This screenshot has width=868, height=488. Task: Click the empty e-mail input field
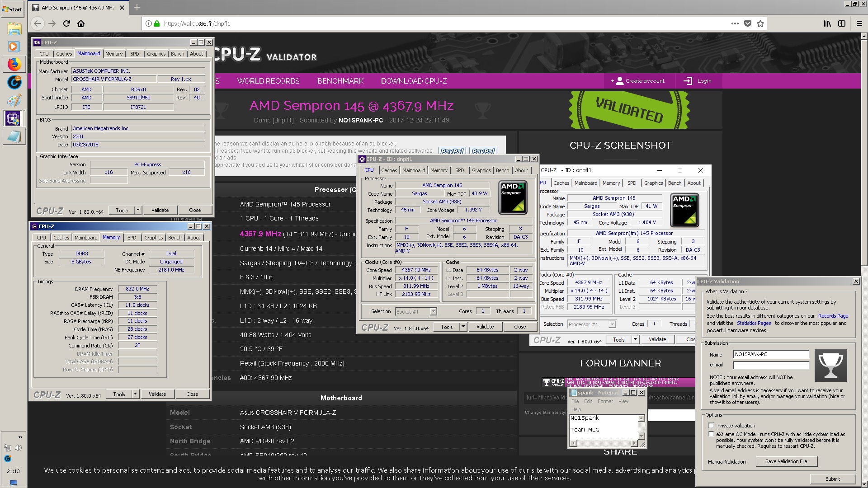point(771,365)
